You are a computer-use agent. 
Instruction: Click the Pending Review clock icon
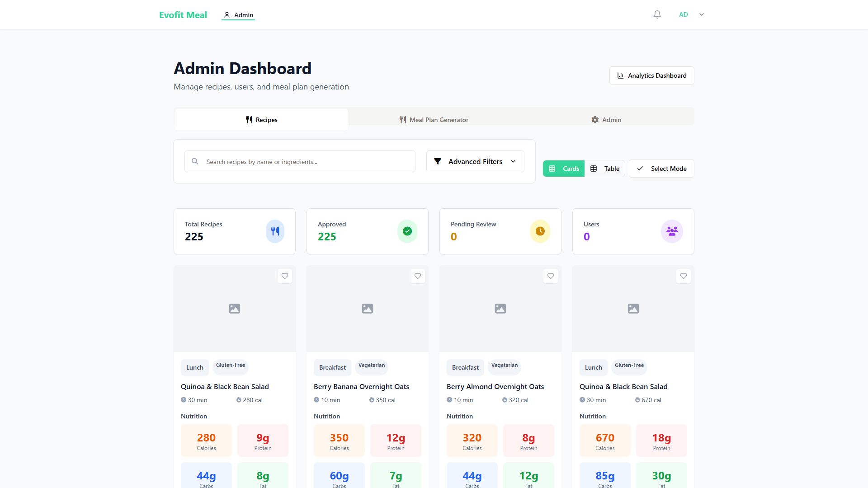click(540, 231)
